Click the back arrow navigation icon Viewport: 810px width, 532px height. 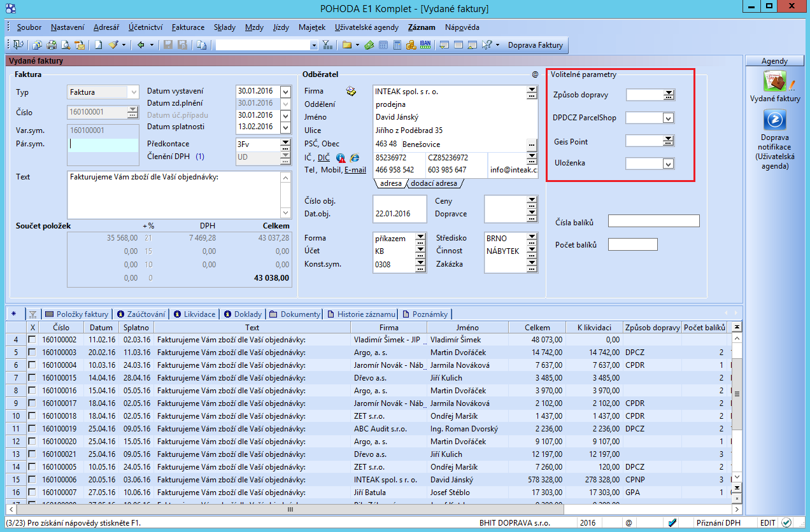[x=141, y=45]
